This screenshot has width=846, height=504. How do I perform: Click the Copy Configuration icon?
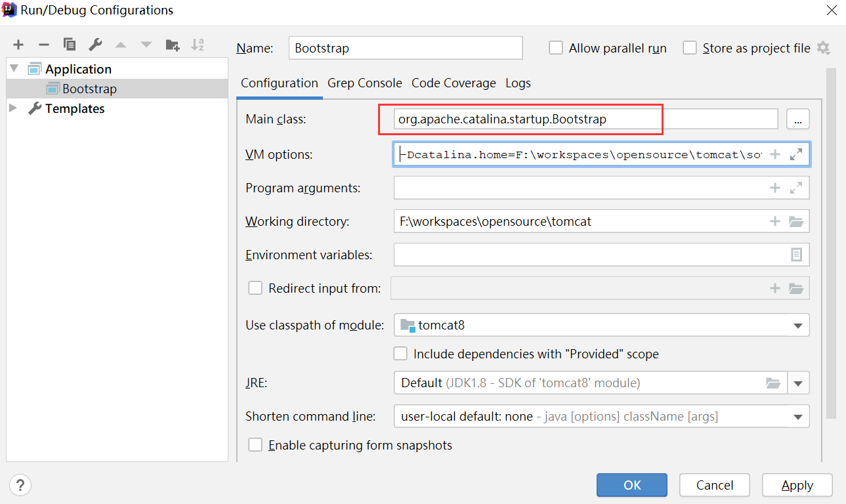tap(70, 45)
